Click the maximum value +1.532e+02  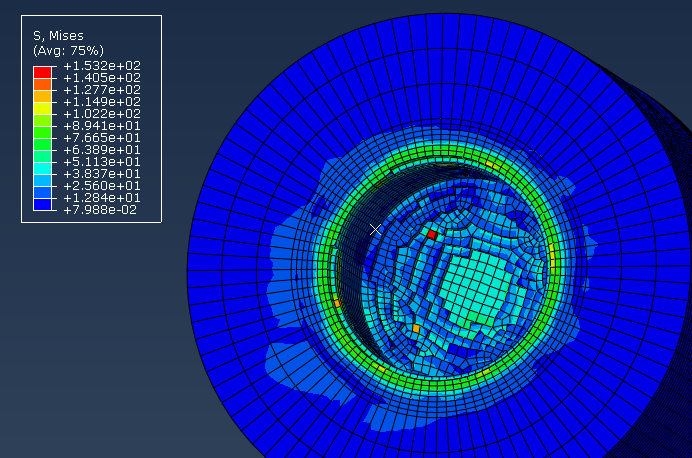[102, 66]
